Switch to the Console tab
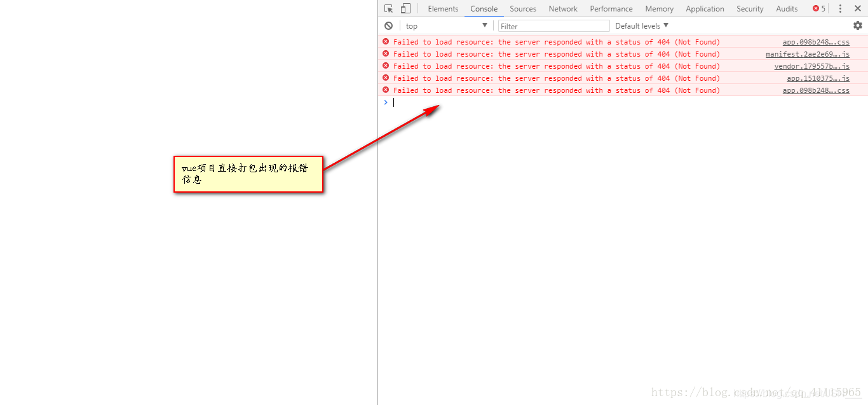The image size is (868, 405). pyautogui.click(x=484, y=8)
